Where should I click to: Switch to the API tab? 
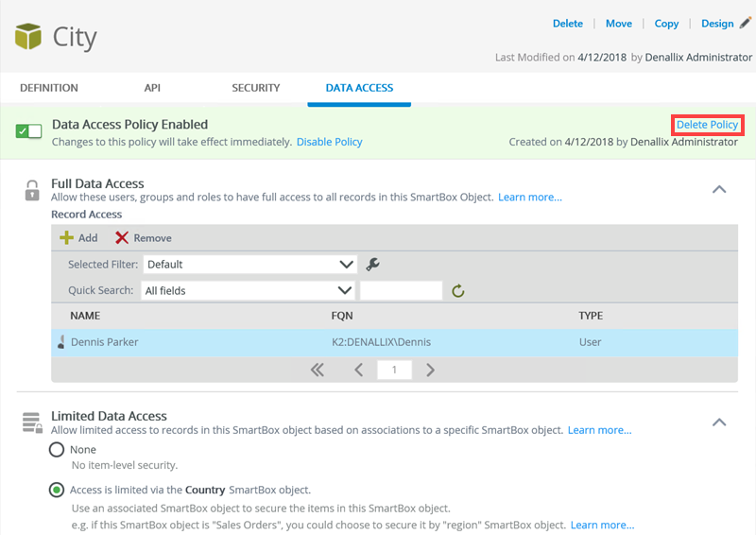(x=152, y=88)
